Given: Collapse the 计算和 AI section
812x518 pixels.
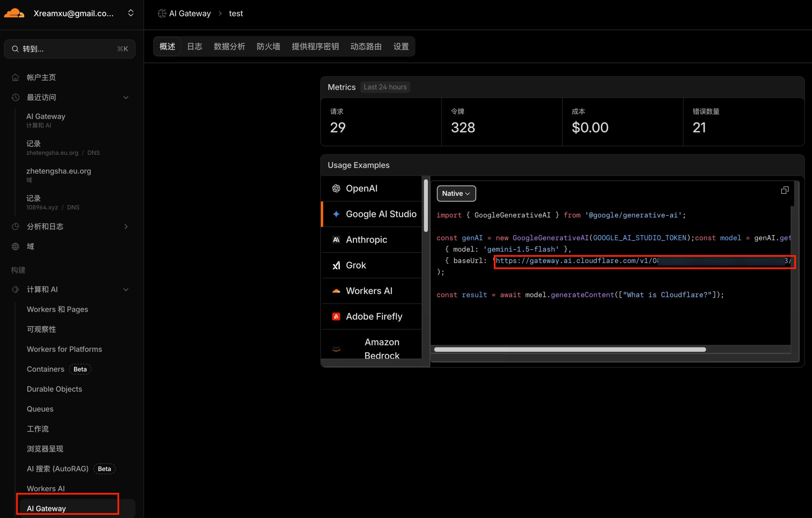Looking at the screenshot, I should click(126, 289).
